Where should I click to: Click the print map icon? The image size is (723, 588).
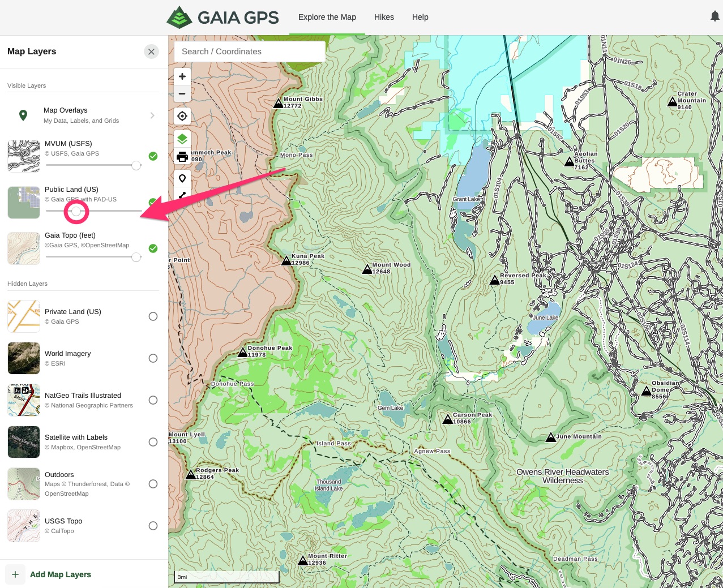[182, 157]
